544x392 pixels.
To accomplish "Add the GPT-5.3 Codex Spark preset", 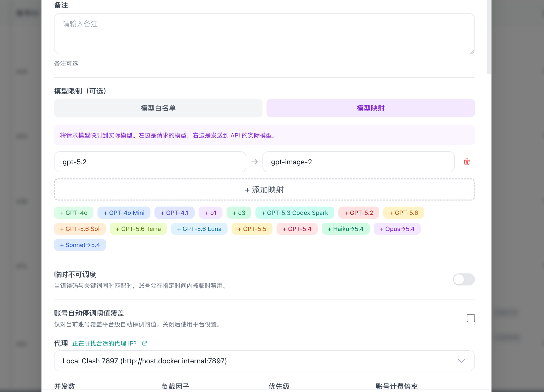I will [x=295, y=213].
